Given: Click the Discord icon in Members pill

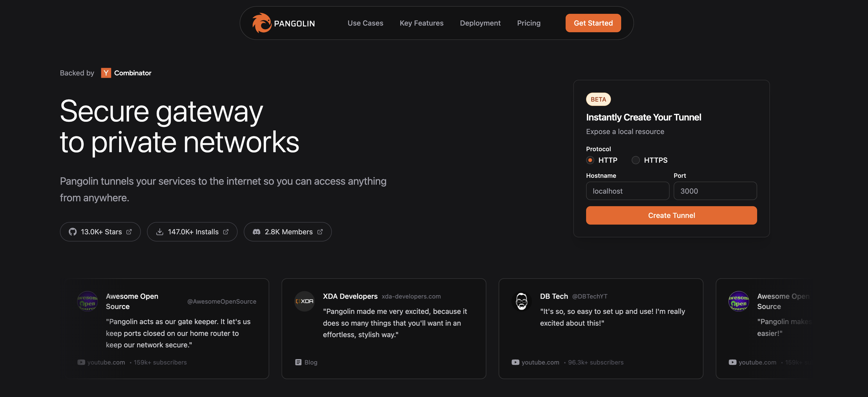Looking at the screenshot, I should [256, 232].
